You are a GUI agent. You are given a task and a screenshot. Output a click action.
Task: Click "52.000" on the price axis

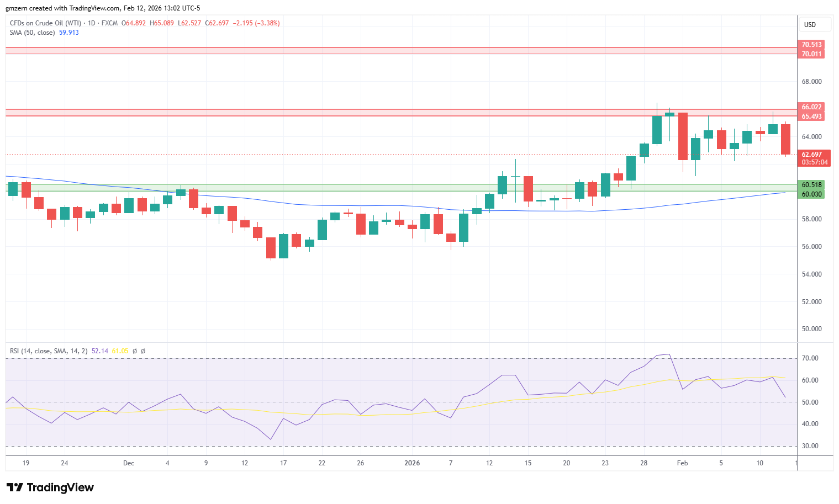(x=811, y=302)
